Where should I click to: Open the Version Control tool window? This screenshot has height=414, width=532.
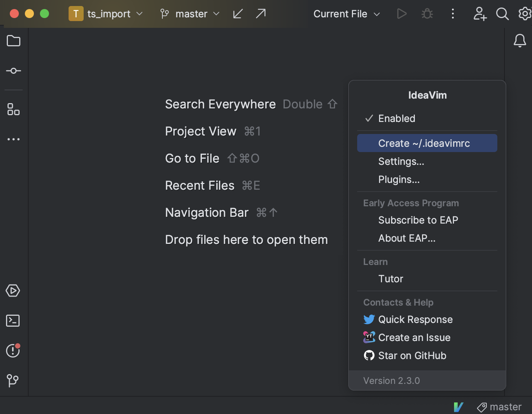pyautogui.click(x=13, y=381)
